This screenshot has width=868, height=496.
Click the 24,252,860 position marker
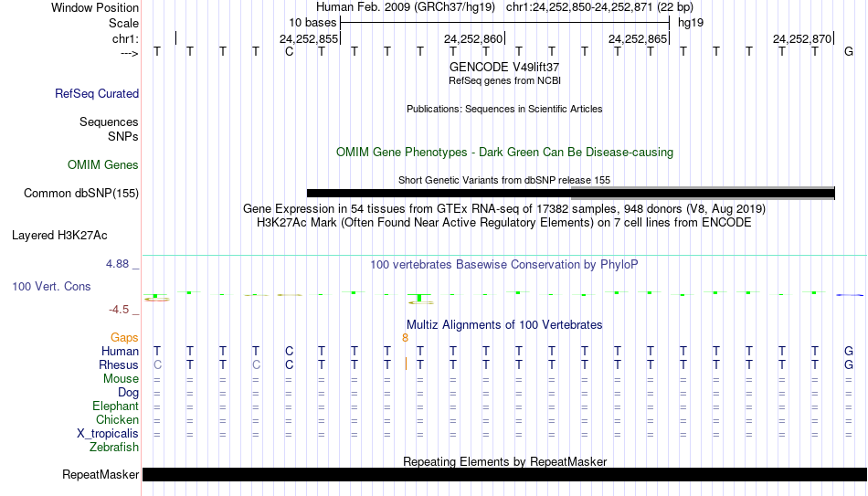pyautogui.click(x=473, y=38)
